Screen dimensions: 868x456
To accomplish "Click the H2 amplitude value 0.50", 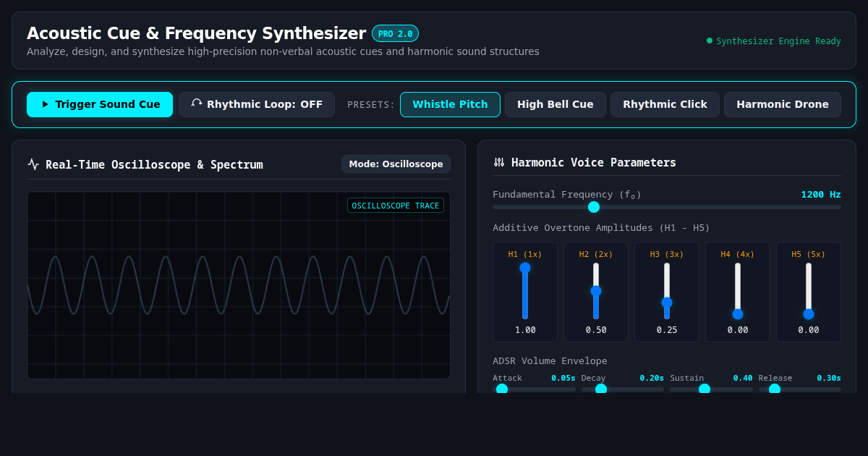I will [x=596, y=330].
